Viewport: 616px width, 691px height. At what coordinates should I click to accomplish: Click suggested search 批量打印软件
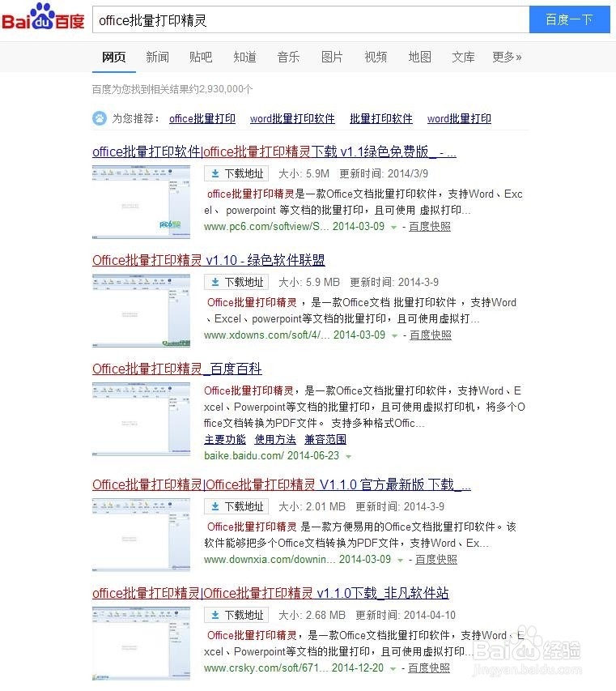(381, 118)
